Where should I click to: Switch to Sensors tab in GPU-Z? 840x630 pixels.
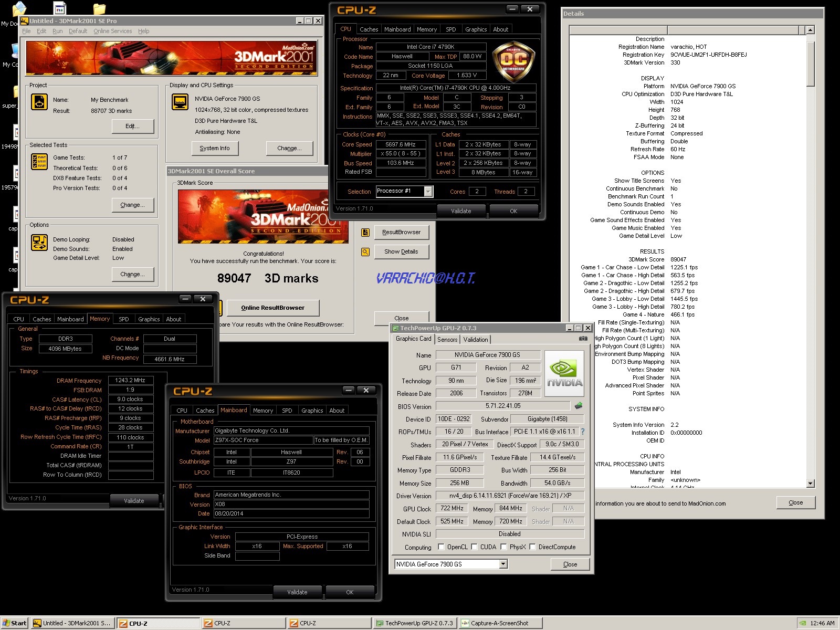pyautogui.click(x=447, y=340)
